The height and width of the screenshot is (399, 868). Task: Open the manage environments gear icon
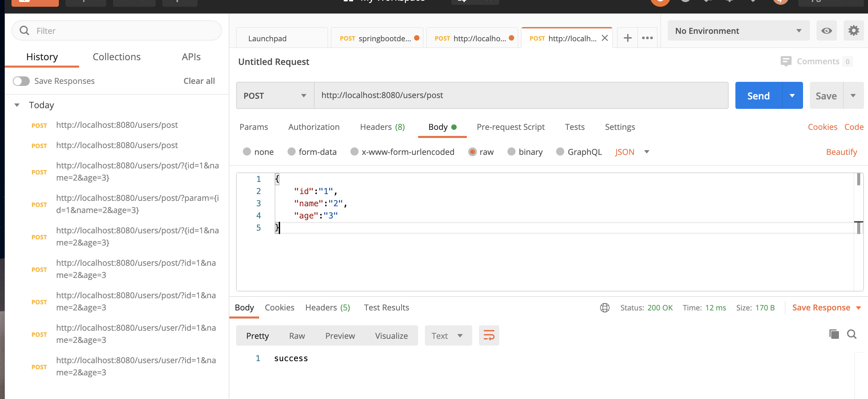(x=853, y=31)
